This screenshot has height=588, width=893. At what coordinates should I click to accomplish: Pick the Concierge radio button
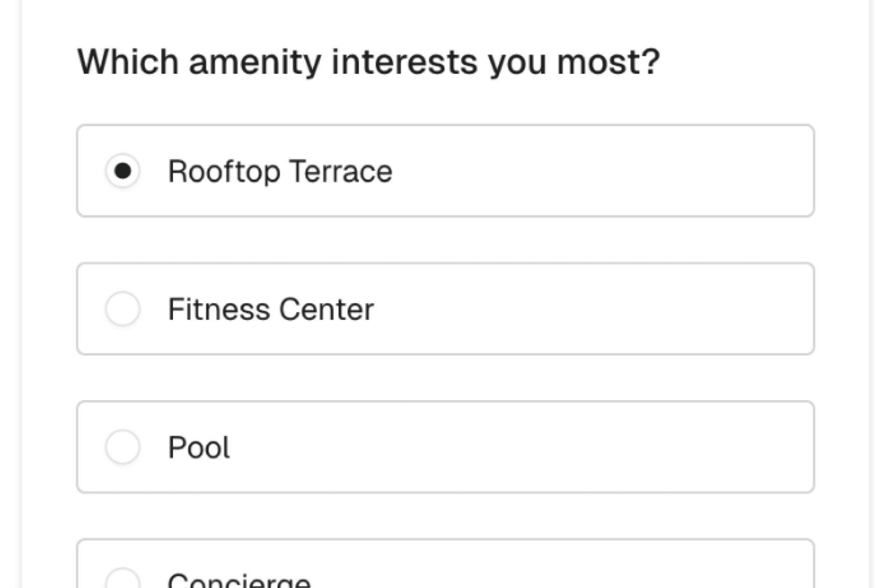point(122,580)
